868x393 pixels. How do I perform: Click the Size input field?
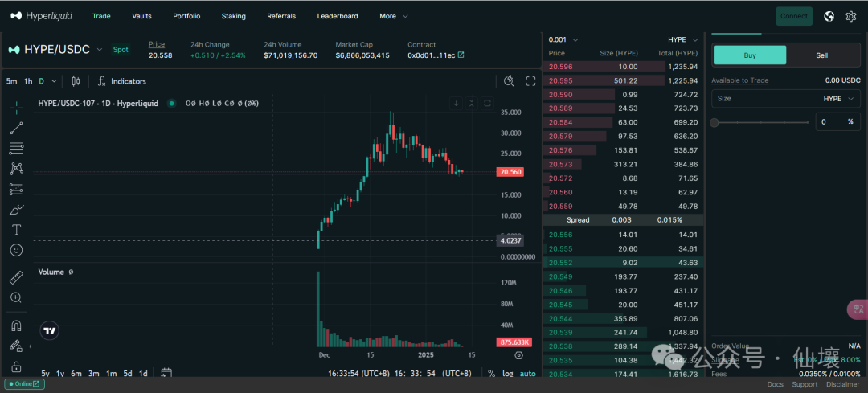click(x=786, y=99)
